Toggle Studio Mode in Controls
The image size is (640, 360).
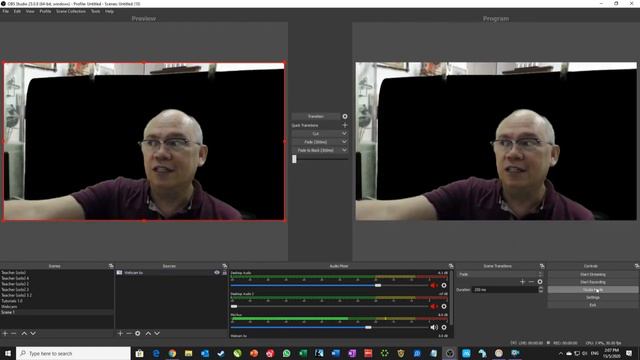pos(593,290)
